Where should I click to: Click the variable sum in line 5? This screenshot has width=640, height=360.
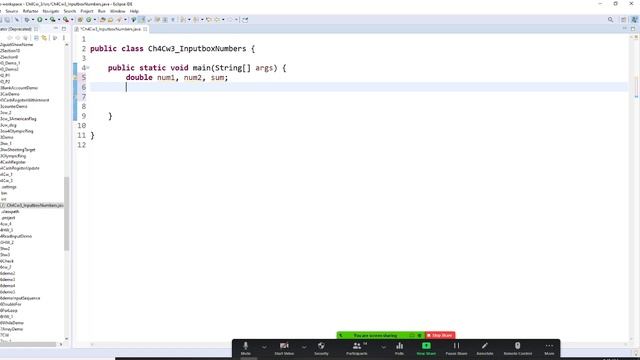[x=217, y=78]
